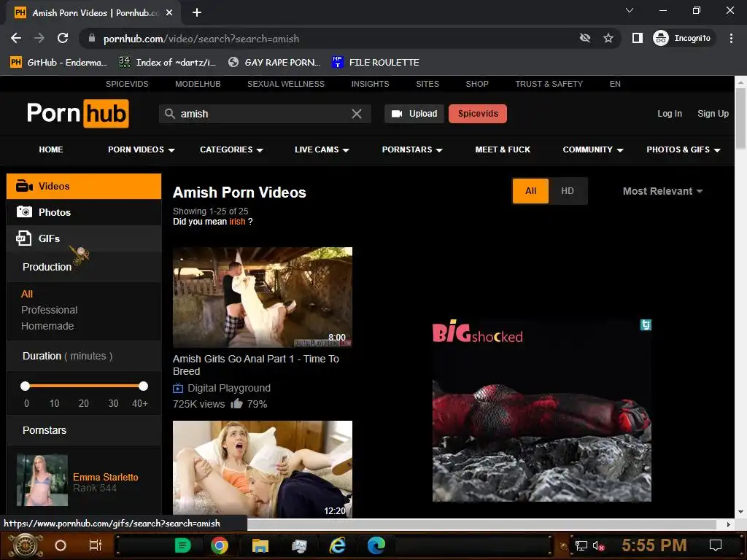Filter Production by Homemade

(x=47, y=326)
